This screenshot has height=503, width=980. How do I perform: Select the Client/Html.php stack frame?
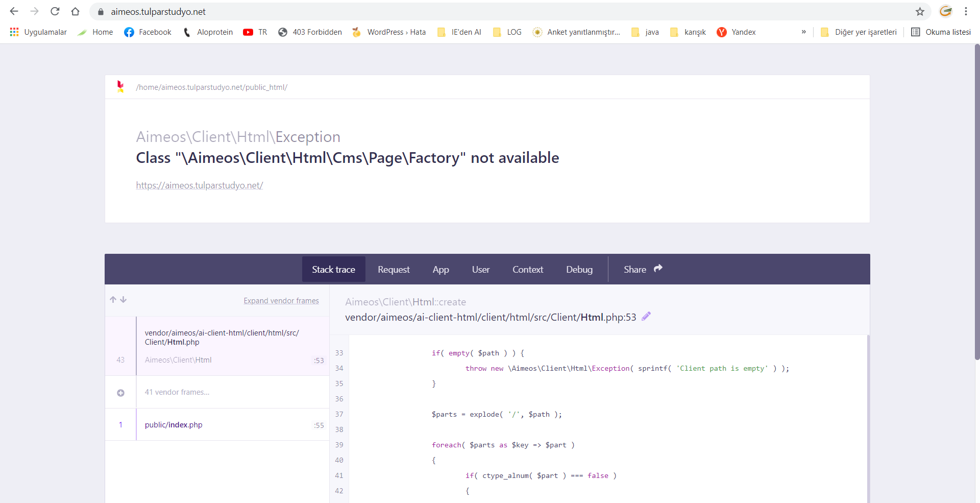tap(217, 346)
